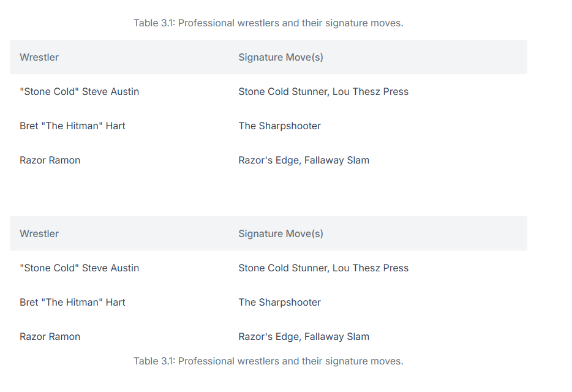The height and width of the screenshot is (392, 572).
Task: Click "Stone Cold" Steve Austin in second table
Action: pos(79,268)
